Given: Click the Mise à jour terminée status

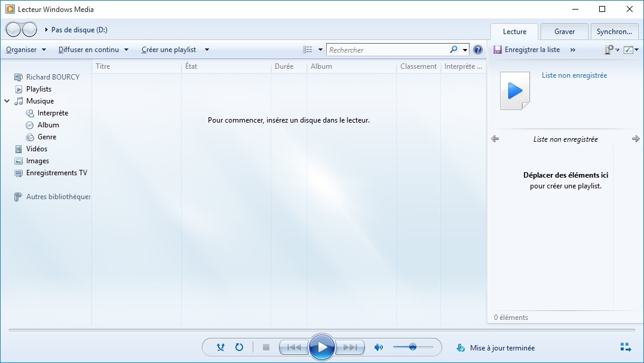Looking at the screenshot, I should 502,348.
